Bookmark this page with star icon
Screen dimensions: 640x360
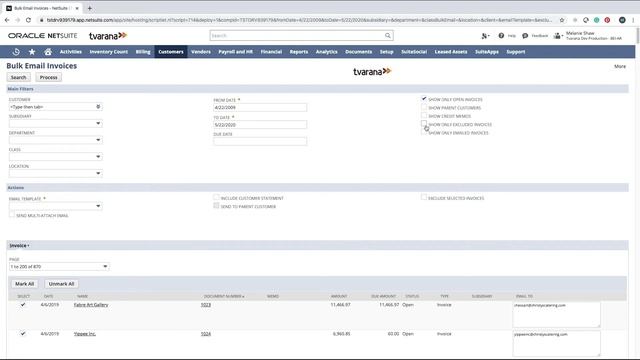click(562, 20)
